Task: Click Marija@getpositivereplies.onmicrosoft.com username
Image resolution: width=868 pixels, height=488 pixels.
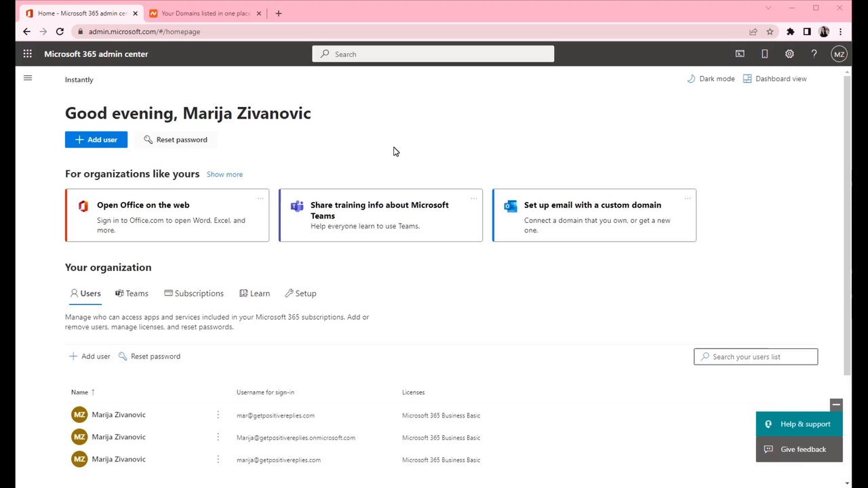Action: click(296, 438)
